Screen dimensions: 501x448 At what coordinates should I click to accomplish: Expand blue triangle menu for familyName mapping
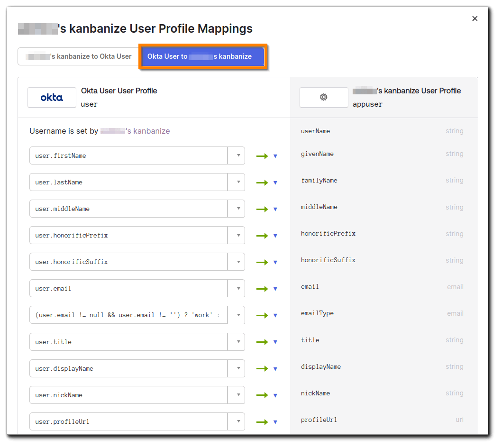click(275, 183)
